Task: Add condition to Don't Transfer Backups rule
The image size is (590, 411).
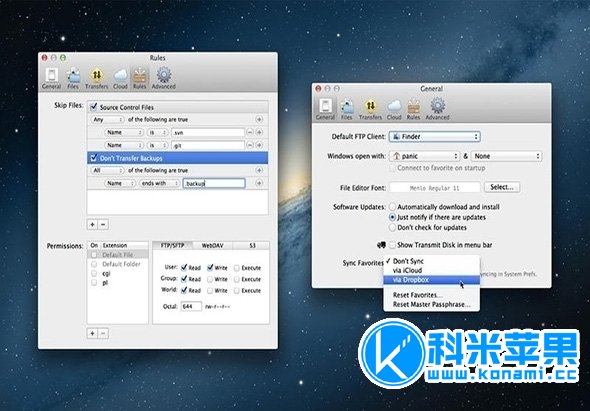Action: tap(259, 170)
